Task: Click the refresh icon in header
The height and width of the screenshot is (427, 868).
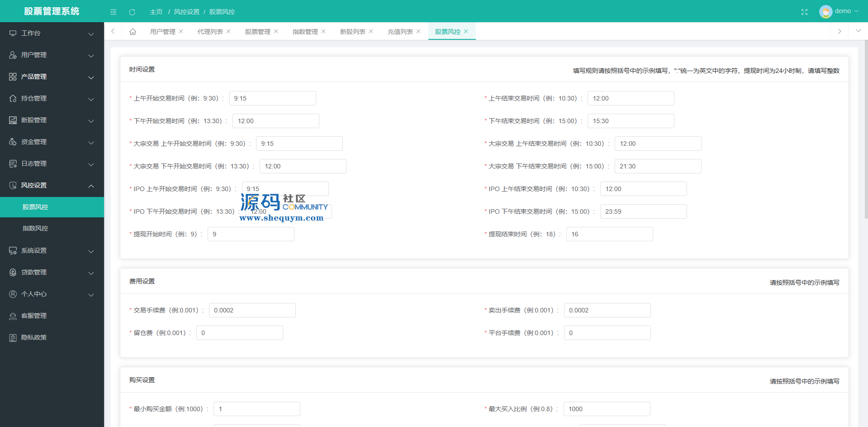Action: (x=132, y=12)
